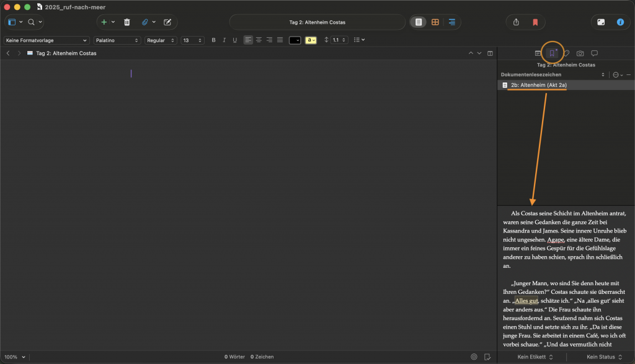635x364 pixels.
Task: Delete the document using the trash icon
Action: pyautogui.click(x=127, y=22)
